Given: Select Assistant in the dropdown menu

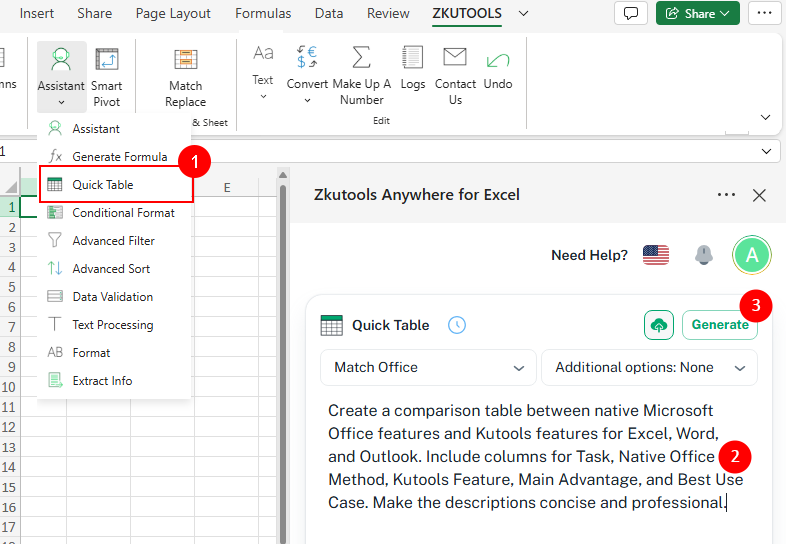Looking at the screenshot, I should pyautogui.click(x=114, y=129).
